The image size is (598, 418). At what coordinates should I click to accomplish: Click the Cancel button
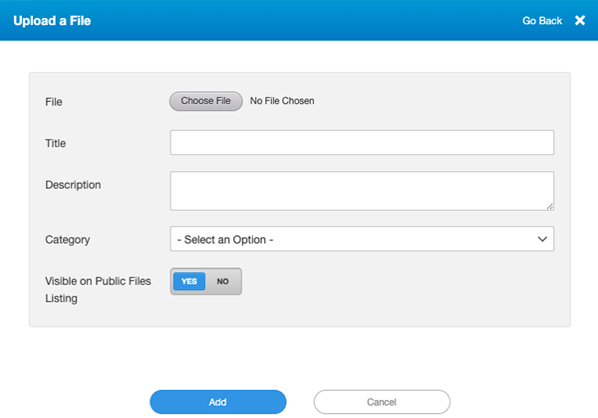point(382,402)
